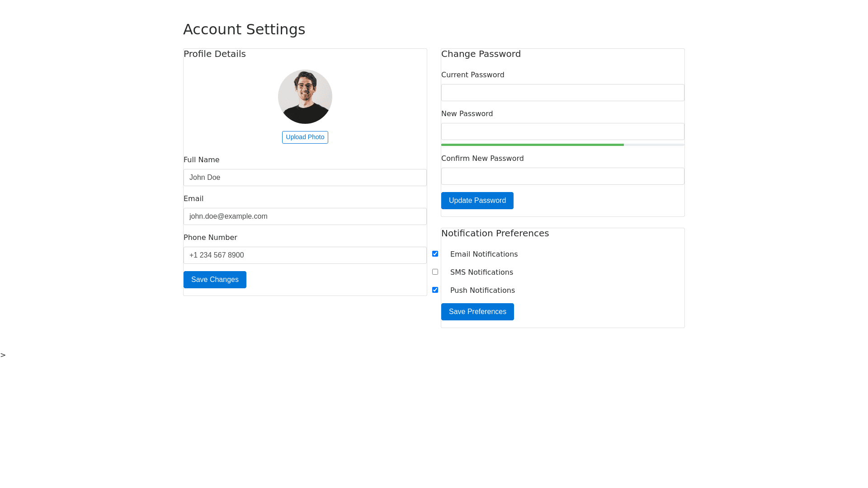Viewport: 868px width, 488px height.
Task: Click the Push Notifications label text
Action: (x=482, y=291)
